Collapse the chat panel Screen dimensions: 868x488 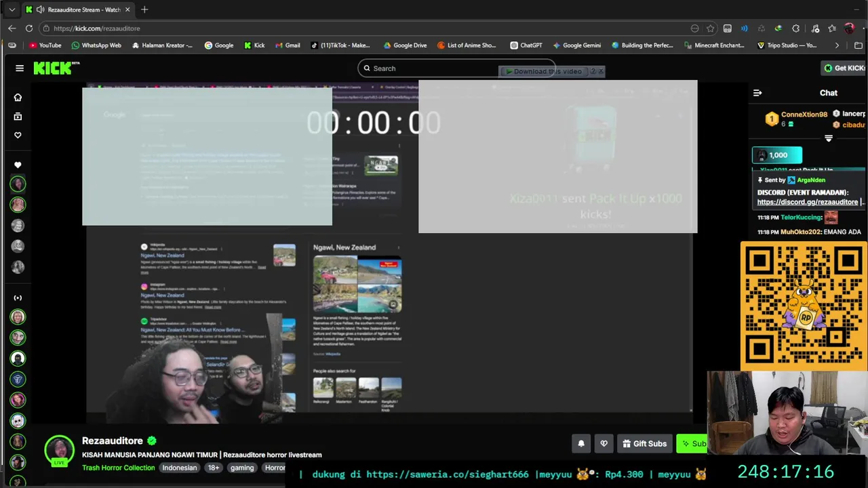pyautogui.click(x=757, y=93)
